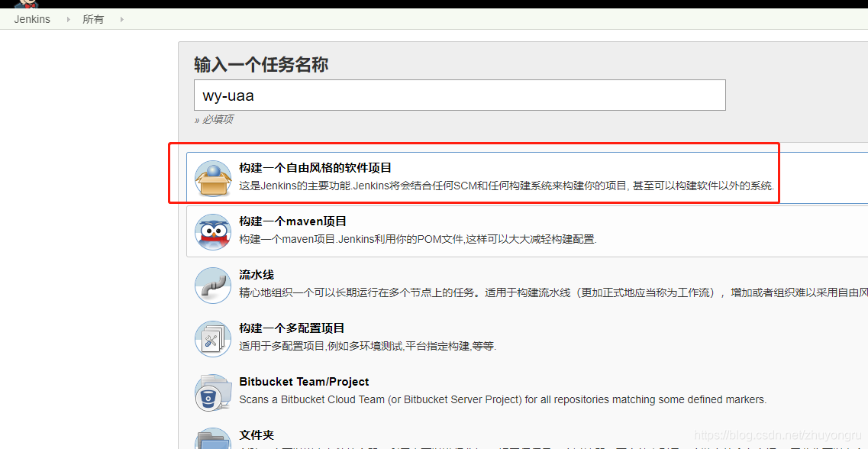Click the description starting Scans a Bitbucket Cloud
Viewport: 868px width, 449px height.
pyautogui.click(x=502, y=399)
